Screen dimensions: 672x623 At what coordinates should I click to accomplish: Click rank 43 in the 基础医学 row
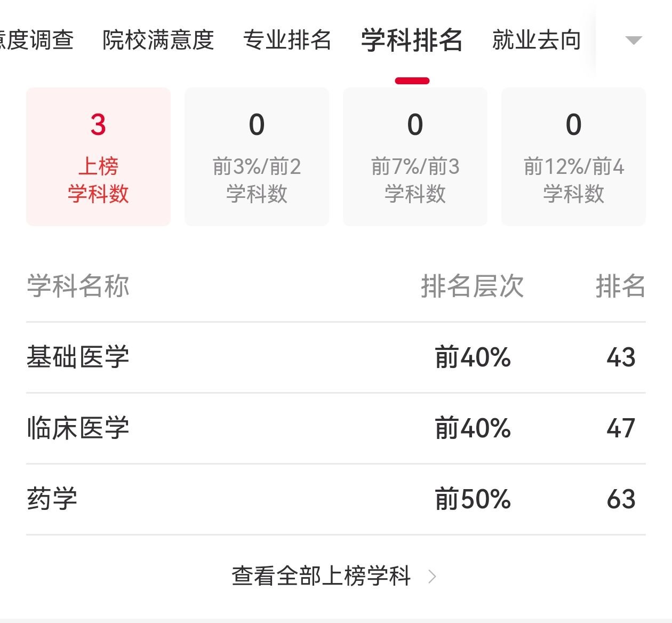pyautogui.click(x=621, y=357)
